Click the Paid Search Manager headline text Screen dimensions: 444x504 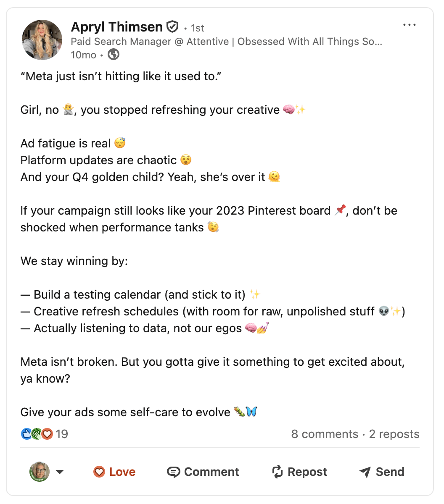tap(226, 42)
